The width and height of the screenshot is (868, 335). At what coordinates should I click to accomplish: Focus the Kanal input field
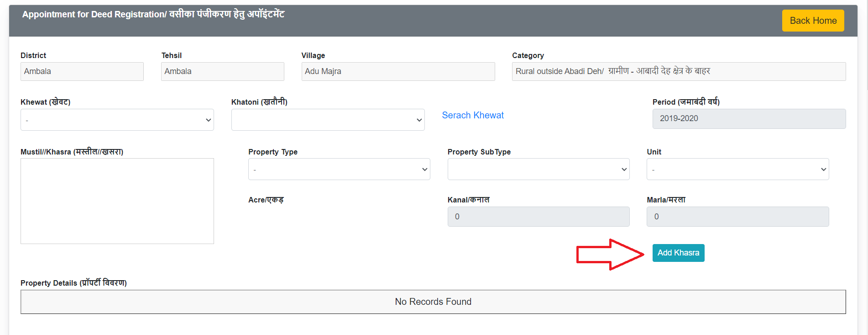point(538,217)
